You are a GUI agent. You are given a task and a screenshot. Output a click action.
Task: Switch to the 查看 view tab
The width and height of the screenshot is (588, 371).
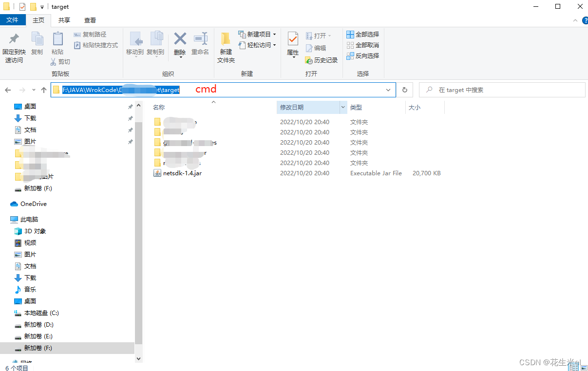pyautogui.click(x=90, y=20)
